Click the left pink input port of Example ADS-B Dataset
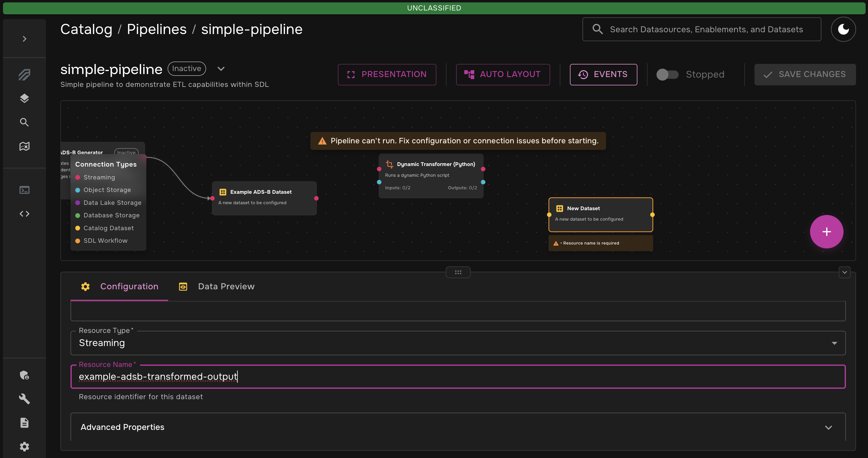The width and height of the screenshot is (868, 458). (x=212, y=198)
